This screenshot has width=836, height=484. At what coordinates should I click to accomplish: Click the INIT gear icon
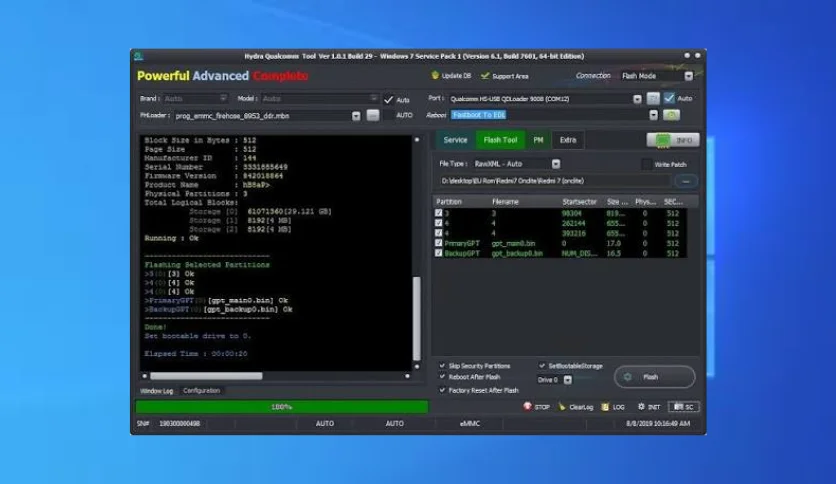641,407
